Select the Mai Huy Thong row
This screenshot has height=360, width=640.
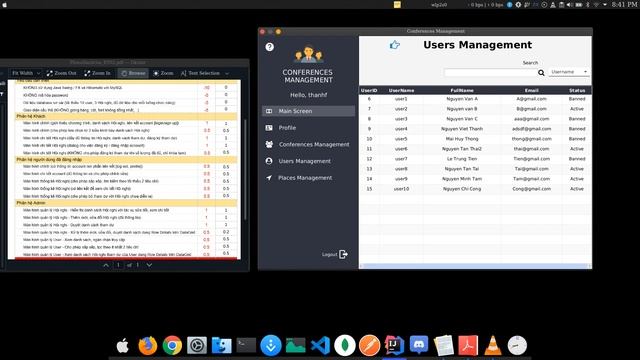475,139
